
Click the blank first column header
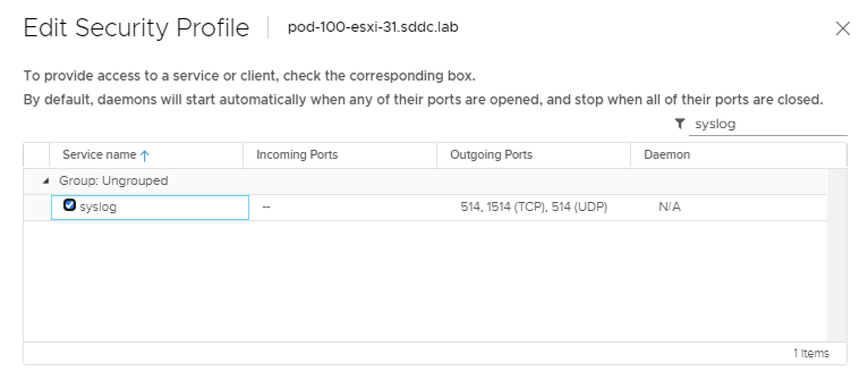coord(36,155)
